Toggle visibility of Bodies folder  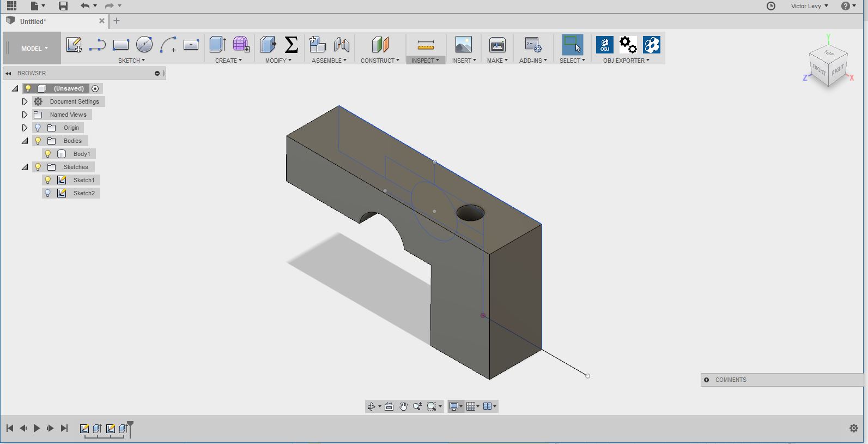(x=38, y=141)
